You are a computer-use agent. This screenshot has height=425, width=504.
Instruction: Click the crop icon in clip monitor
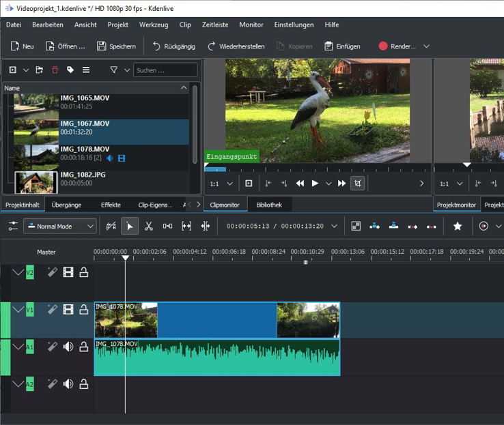click(357, 184)
